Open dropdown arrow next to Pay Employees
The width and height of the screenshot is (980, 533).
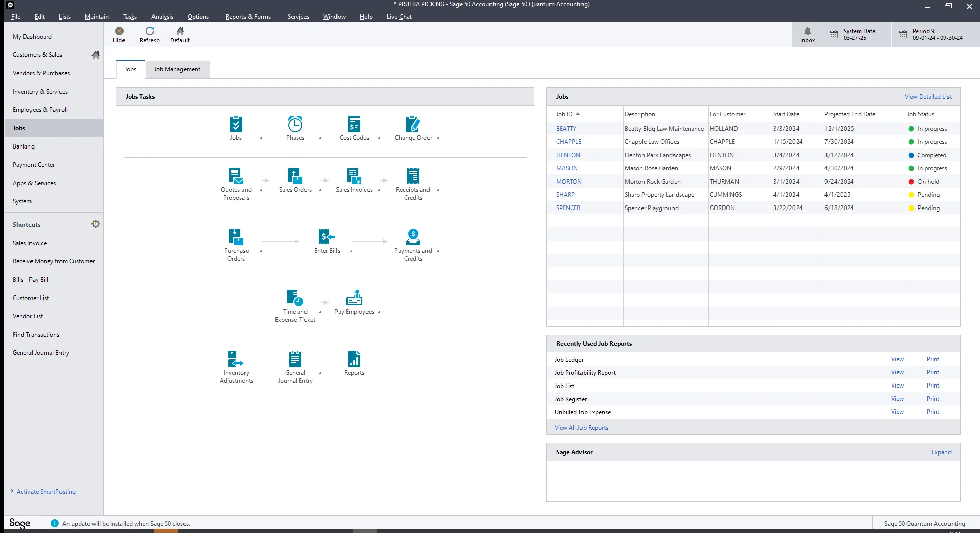(379, 313)
